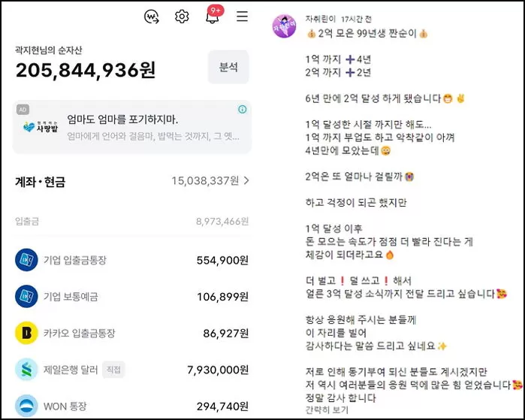Open notifications bell with 9+ badge
The width and height of the screenshot is (525, 420).
[x=213, y=15]
